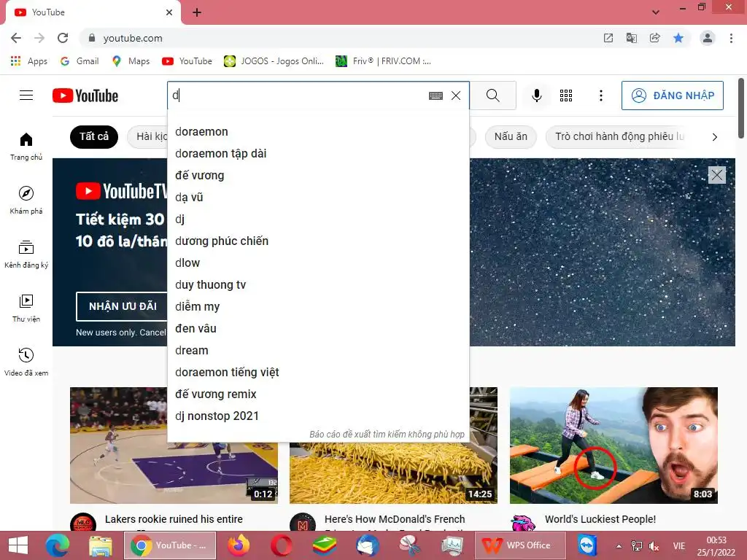Open the YouTube apps grid icon

(566, 96)
